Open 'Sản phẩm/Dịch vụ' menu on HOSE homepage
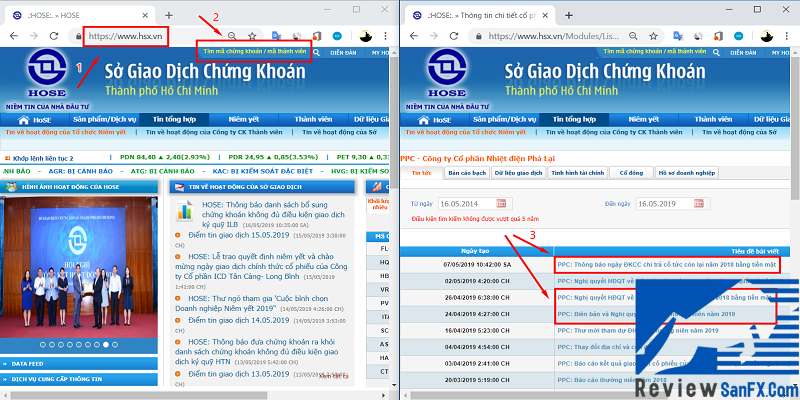Image resolution: width=800 pixels, height=400 pixels. [105, 119]
